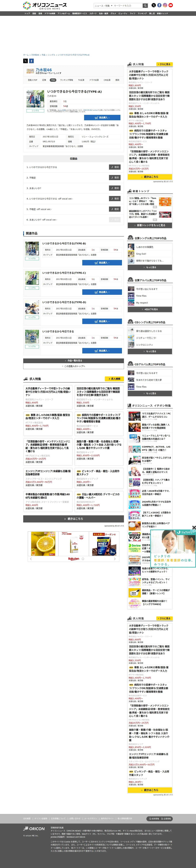Image resolution: width=196 pixels, height=868 pixels.
Task: Share page via blue Facebook share icon
Action: (31, 61)
